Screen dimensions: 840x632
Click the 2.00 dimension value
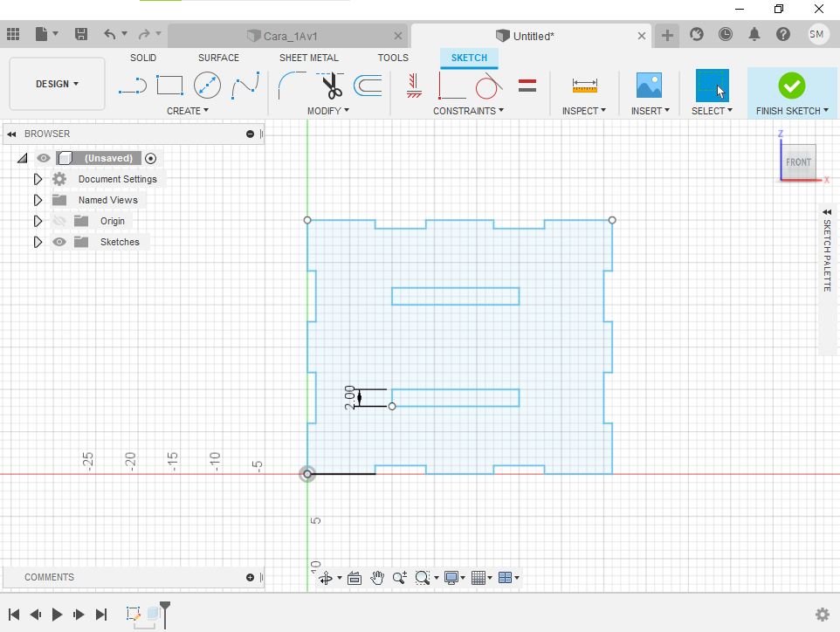click(x=349, y=397)
